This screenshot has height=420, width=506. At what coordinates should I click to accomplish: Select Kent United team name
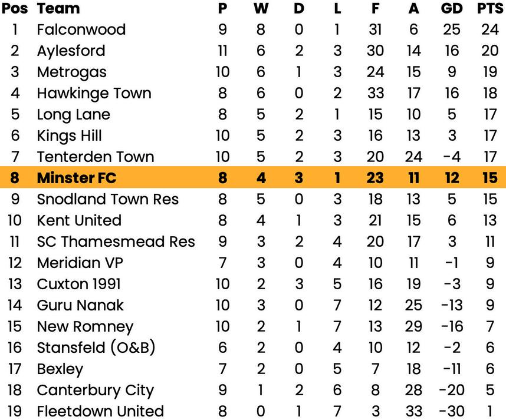point(79,220)
